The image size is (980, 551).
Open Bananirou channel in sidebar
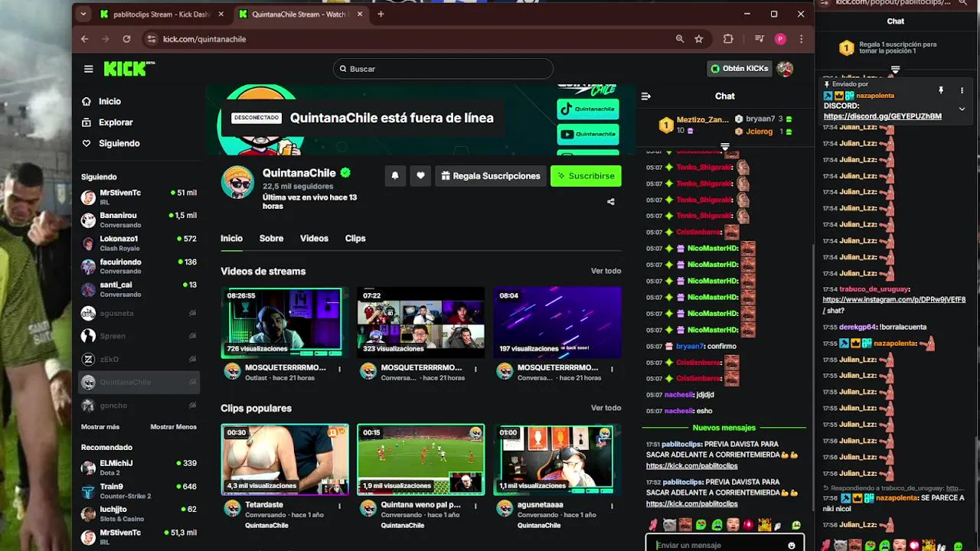pyautogui.click(x=139, y=220)
